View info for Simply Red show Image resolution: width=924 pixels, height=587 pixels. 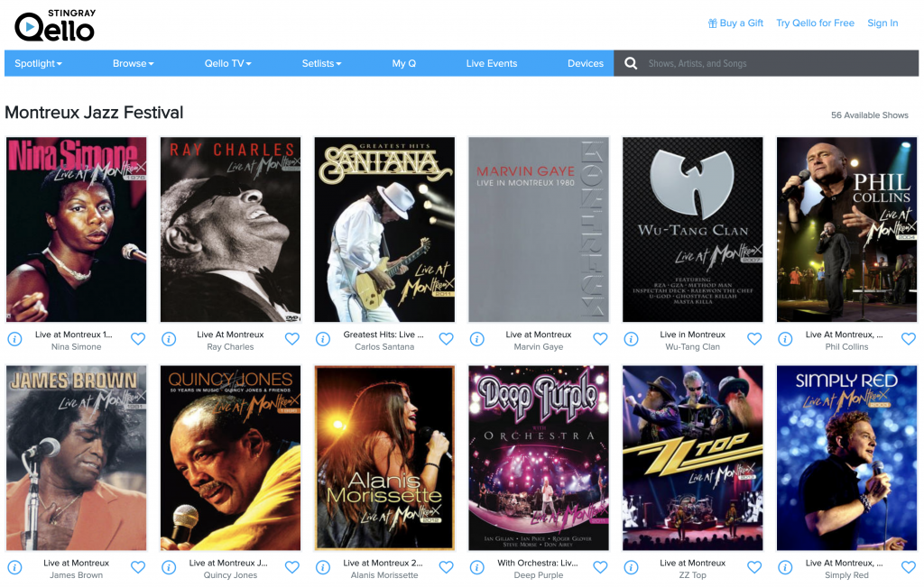coord(785,567)
